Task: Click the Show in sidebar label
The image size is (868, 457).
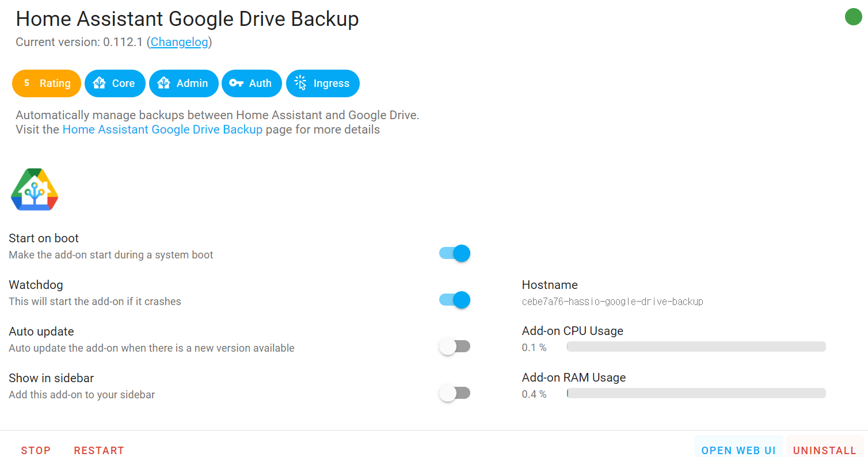Action: pos(51,378)
